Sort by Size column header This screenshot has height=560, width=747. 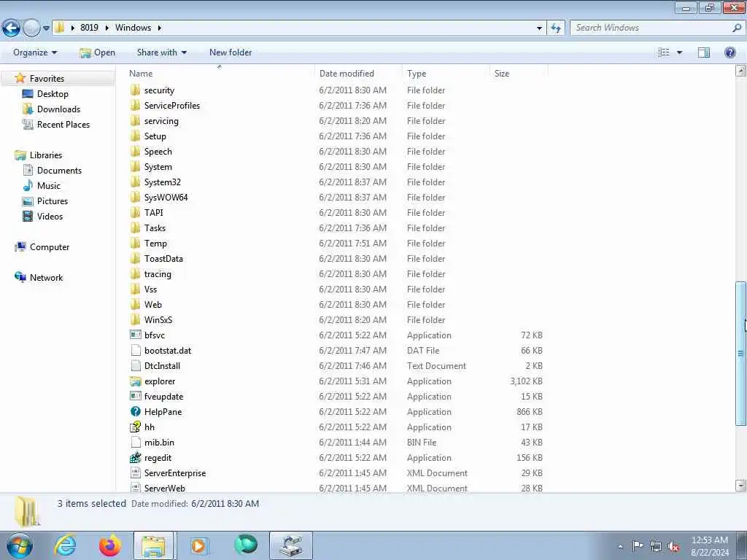click(x=502, y=74)
